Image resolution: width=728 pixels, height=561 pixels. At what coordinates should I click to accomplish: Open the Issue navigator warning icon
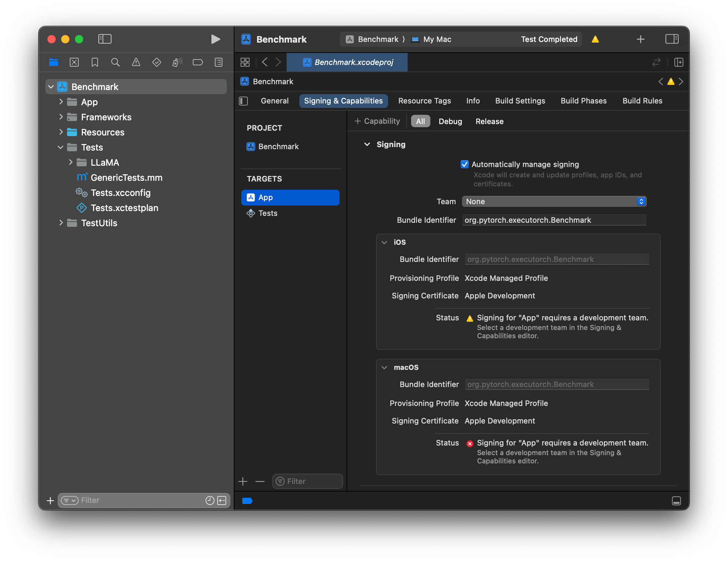pyautogui.click(x=136, y=62)
